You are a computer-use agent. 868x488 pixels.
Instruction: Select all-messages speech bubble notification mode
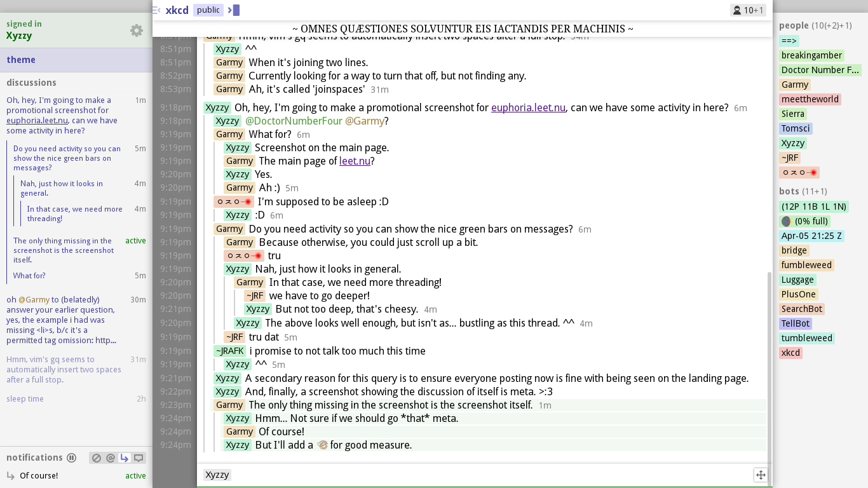[x=139, y=457]
